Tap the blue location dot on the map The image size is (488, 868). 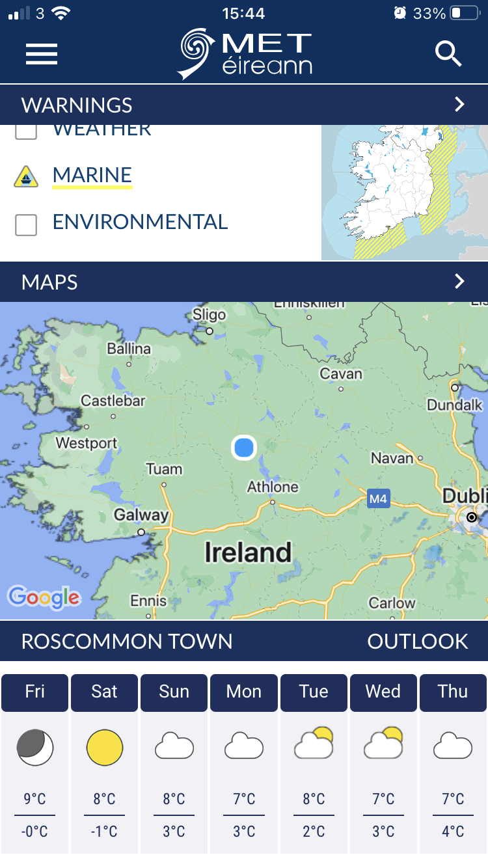click(244, 447)
